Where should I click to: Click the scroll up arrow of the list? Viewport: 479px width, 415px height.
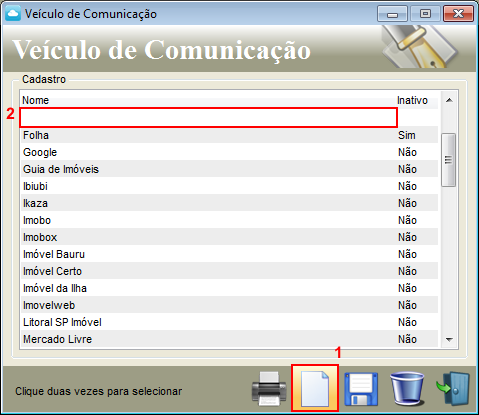pos(449,100)
